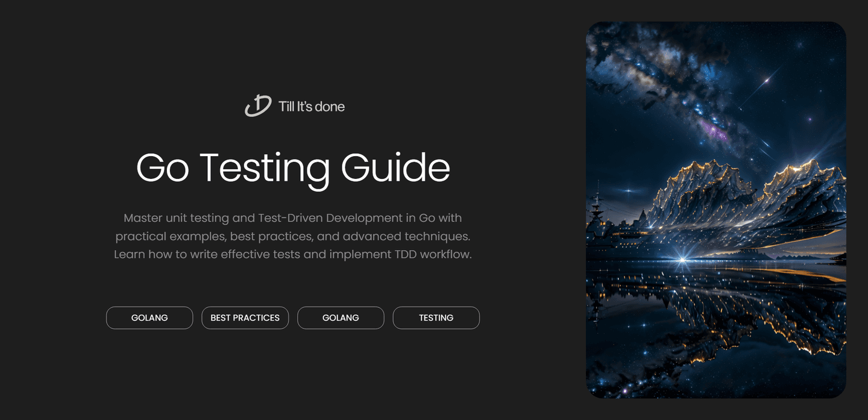The width and height of the screenshot is (868, 420).
Task: Open the "Till It's done" brand name link
Action: (311, 107)
